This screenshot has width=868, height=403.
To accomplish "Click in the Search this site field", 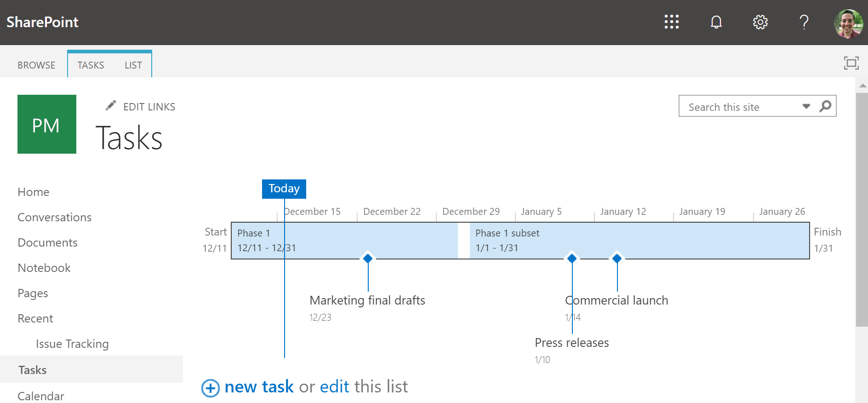I will [x=740, y=107].
